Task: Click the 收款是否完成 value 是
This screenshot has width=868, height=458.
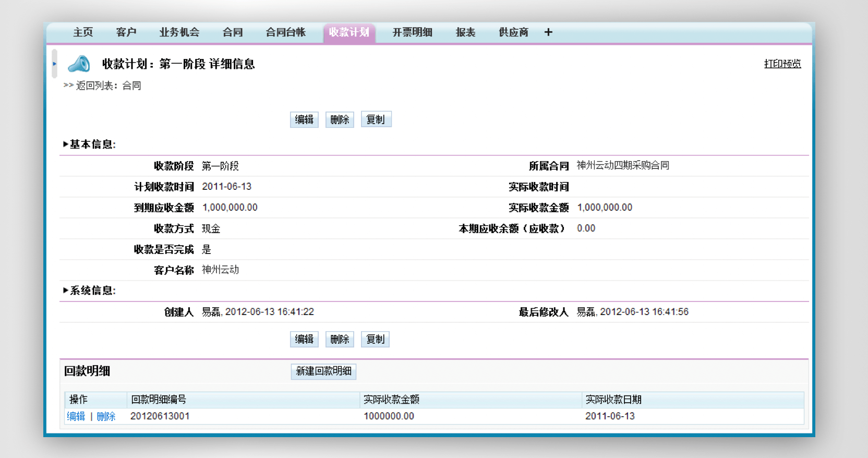Action: coord(207,249)
